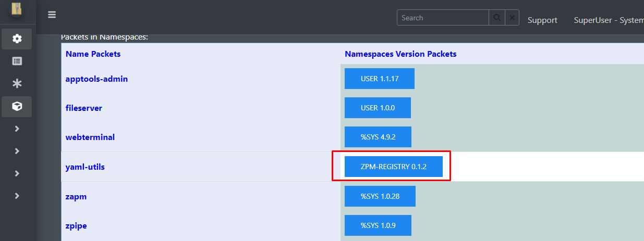644x241 pixels.
Task: Open the apptools-admin packet link
Action: click(x=96, y=79)
